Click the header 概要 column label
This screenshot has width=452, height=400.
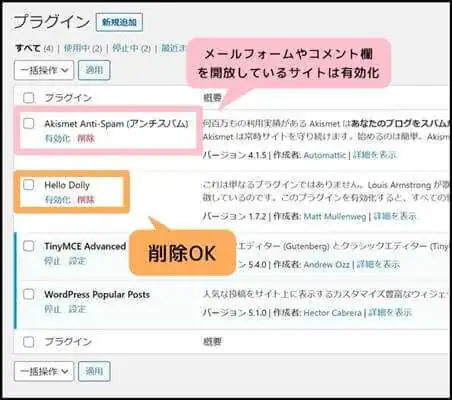coord(212,98)
